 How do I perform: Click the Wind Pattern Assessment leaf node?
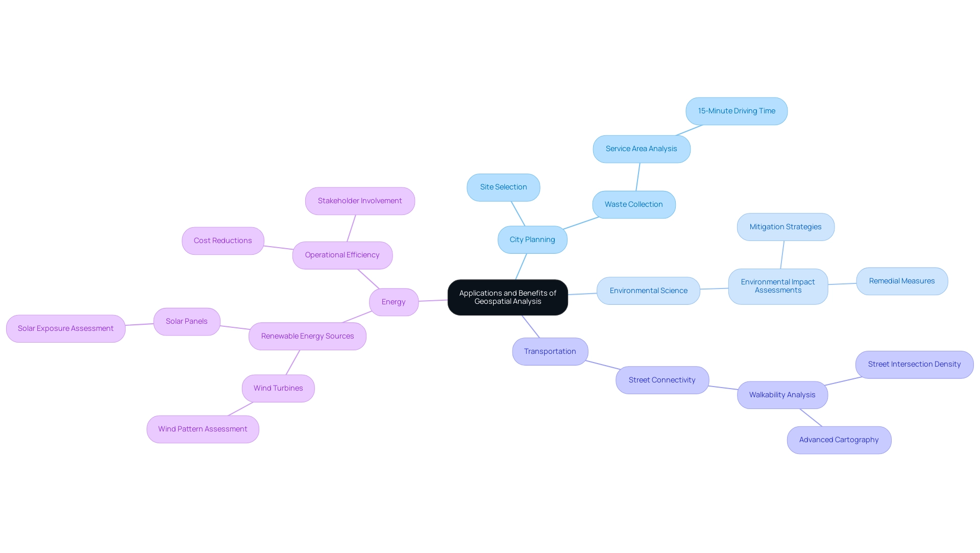[x=203, y=428]
